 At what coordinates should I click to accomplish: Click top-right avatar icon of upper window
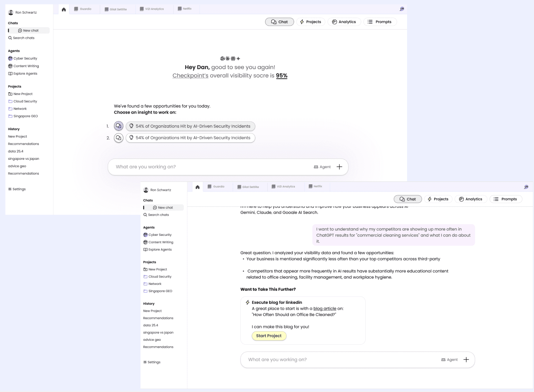point(402,9)
